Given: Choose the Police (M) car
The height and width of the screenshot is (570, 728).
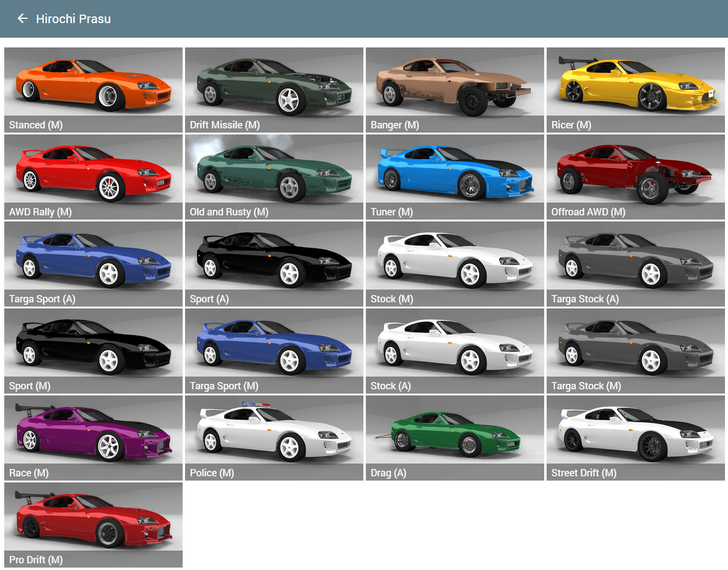Looking at the screenshot, I should pos(274,438).
